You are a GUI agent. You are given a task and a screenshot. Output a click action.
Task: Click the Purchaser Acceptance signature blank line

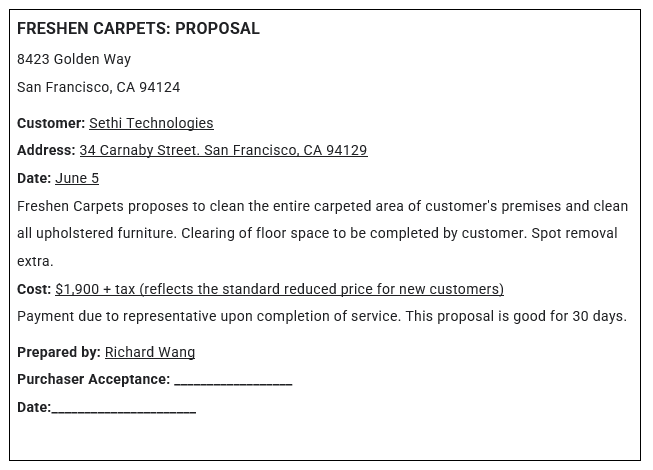point(233,380)
